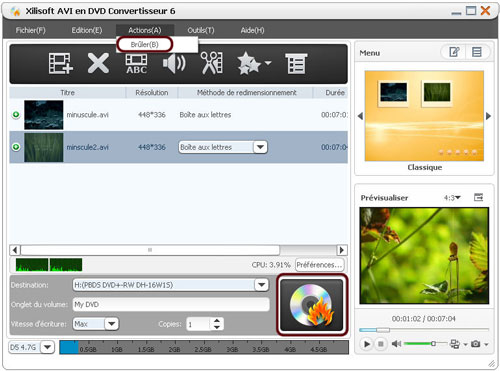The width and height of the screenshot is (500, 371).
Task: Open menu templates list icon
Action: (477, 52)
